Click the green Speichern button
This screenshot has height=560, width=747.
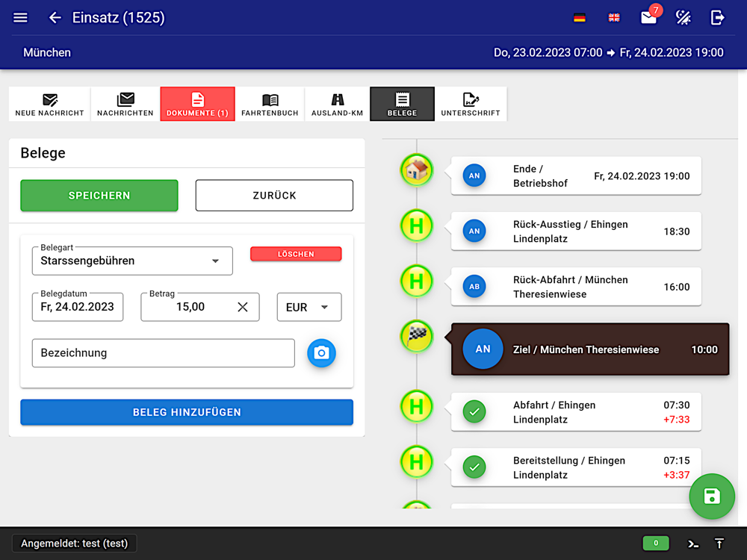[99, 196]
